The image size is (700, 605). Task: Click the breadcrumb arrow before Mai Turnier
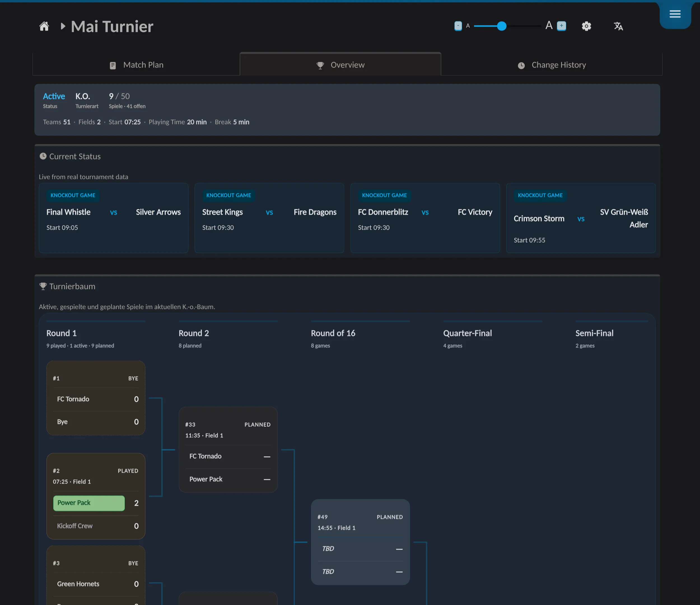[63, 26]
